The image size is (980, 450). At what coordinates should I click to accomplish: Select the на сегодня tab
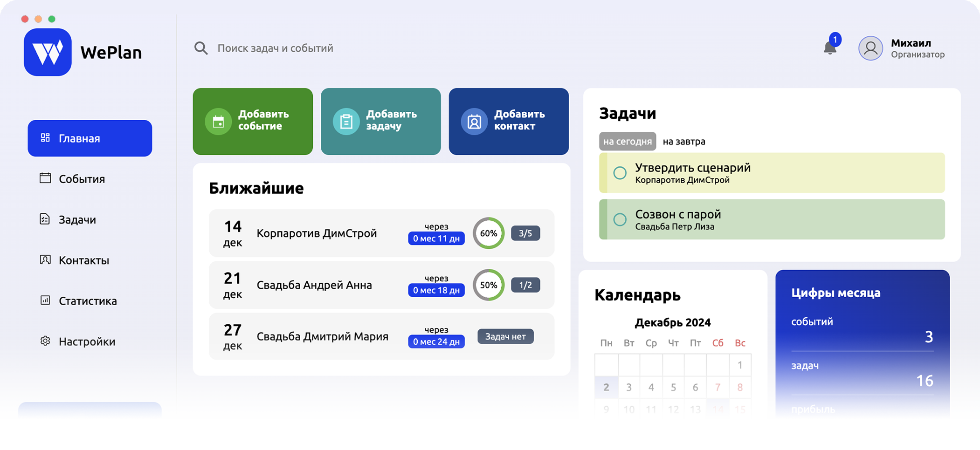coord(627,142)
